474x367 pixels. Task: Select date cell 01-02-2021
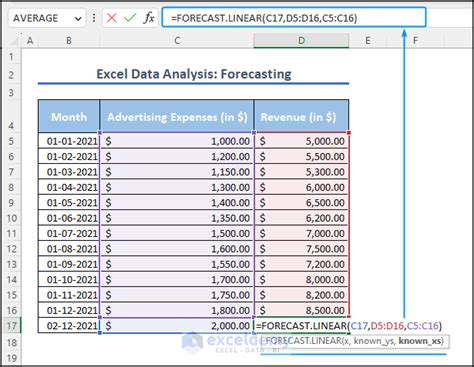[69, 156]
